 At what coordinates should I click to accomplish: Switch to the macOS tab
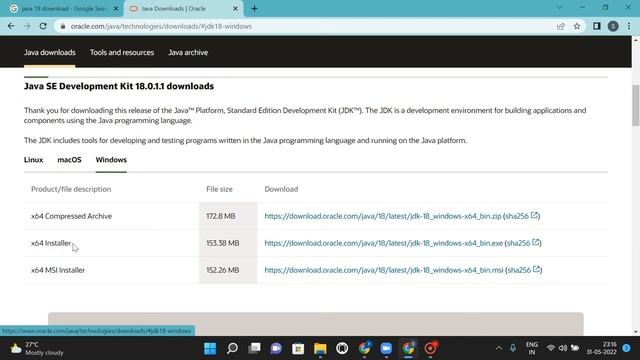click(x=69, y=160)
